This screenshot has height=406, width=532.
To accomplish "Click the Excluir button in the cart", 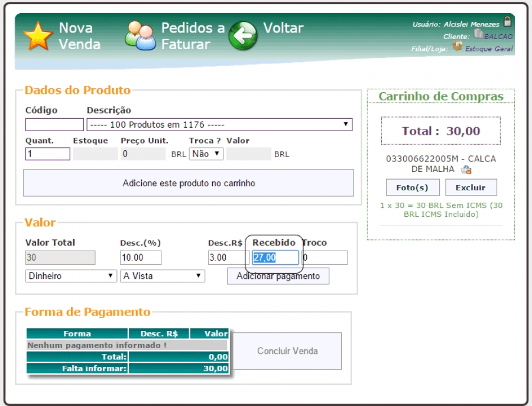I will (x=471, y=187).
